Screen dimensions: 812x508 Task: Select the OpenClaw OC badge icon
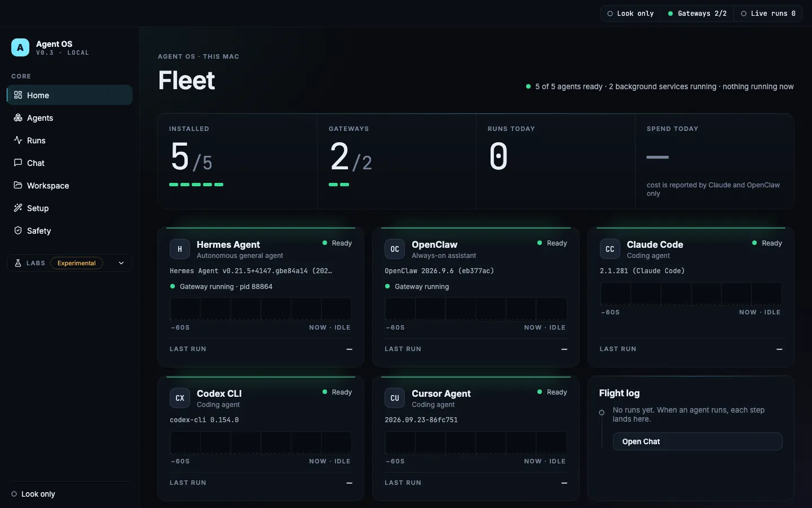[395, 249]
